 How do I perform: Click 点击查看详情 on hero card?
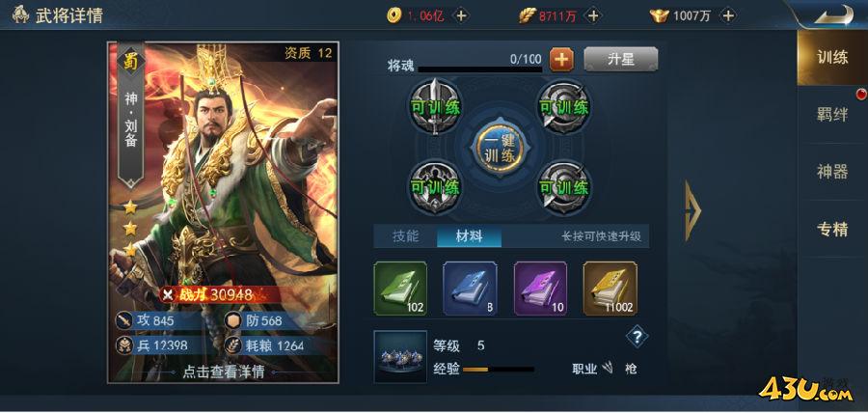[x=224, y=372]
